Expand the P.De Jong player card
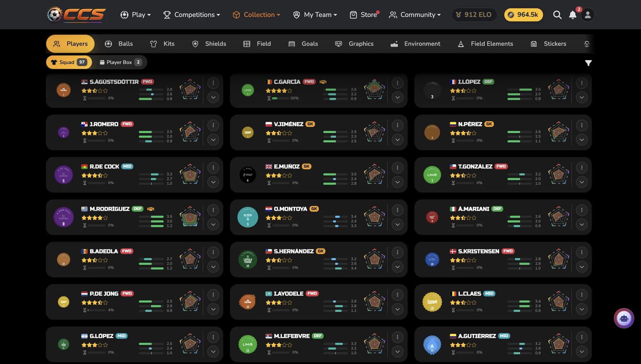The width and height of the screenshot is (641, 364). (213, 309)
